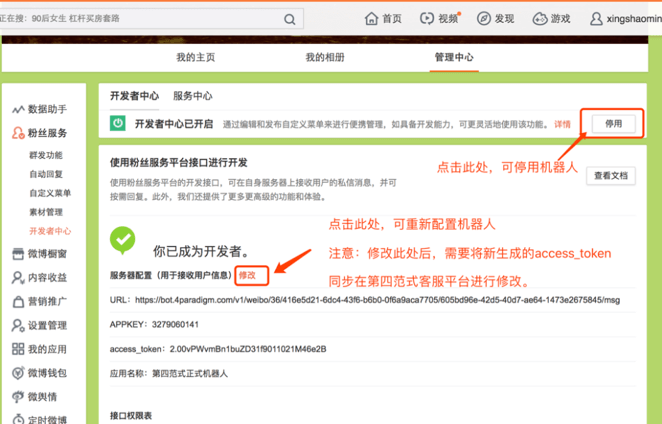Click the 数据助手 sidebar label
Viewport: 662px width, 424px height.
pos(47,109)
